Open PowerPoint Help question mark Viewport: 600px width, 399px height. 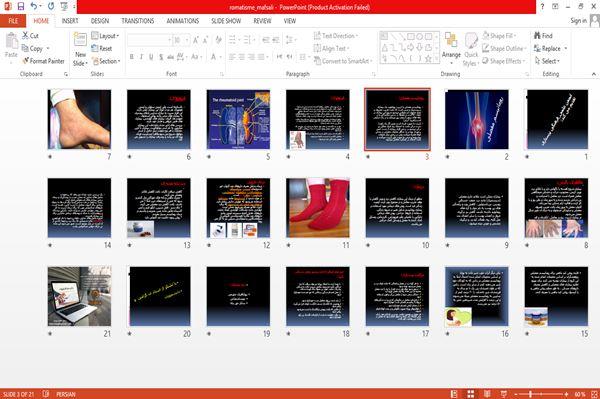point(542,6)
